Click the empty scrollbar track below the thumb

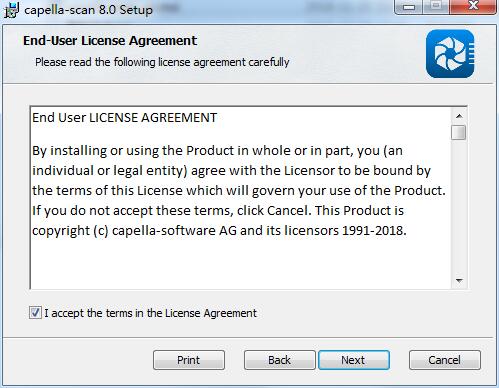click(459, 207)
